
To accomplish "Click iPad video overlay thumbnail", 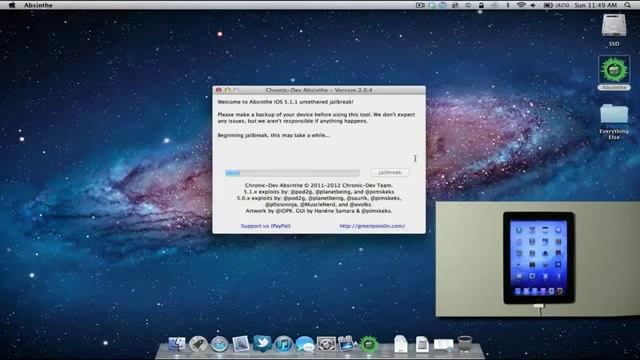I will click(538, 259).
